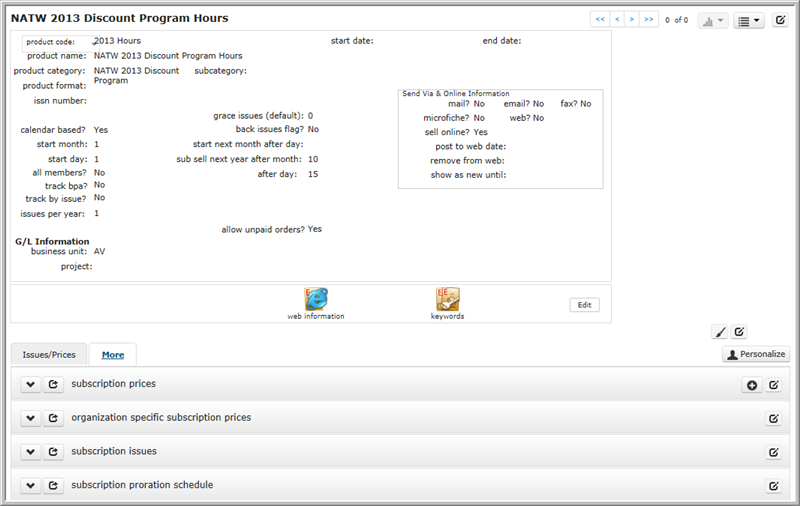Click the 'G/L Information' heading
800x506 pixels.
[x=52, y=241]
